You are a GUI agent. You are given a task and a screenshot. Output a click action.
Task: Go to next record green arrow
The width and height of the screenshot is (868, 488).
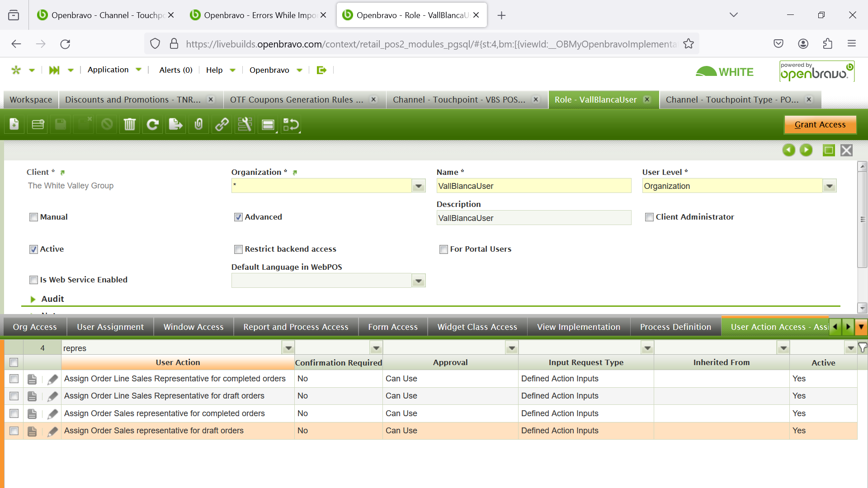point(806,150)
